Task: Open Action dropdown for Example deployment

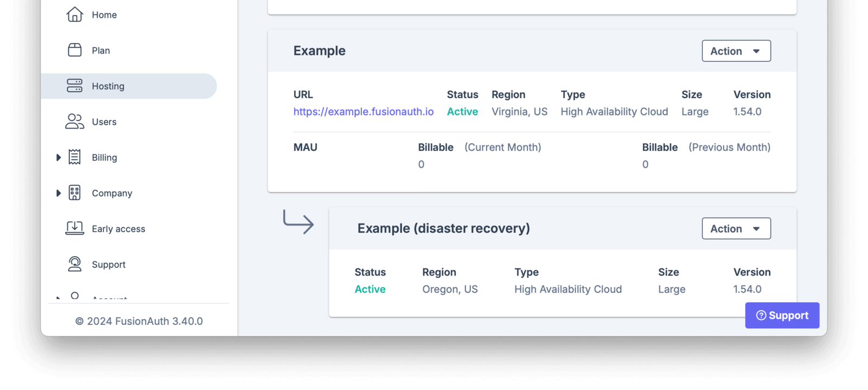Action: [736, 50]
